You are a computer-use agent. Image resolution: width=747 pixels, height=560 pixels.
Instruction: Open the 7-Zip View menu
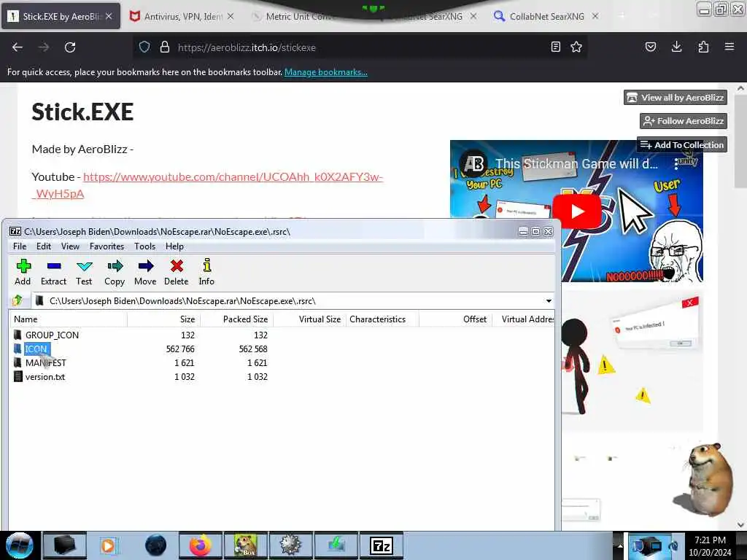coord(70,246)
